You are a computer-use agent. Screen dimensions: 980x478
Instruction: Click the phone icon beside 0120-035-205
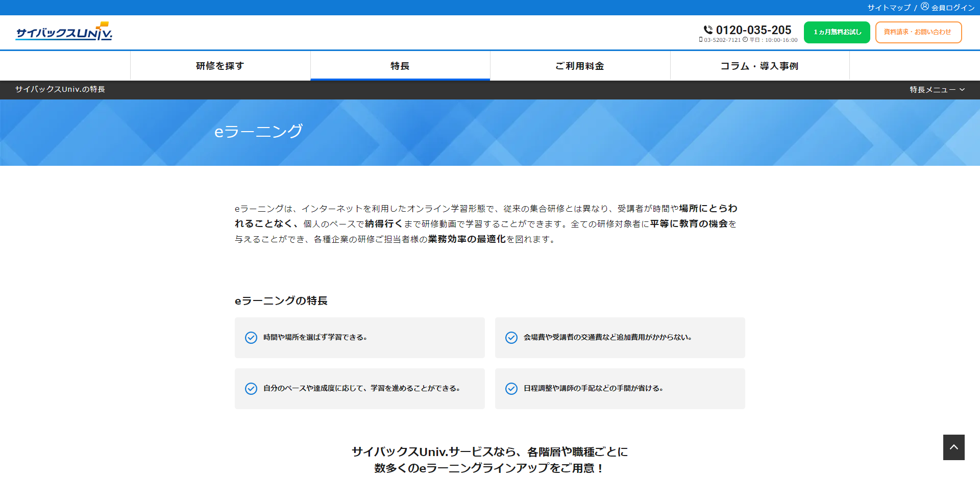click(x=708, y=30)
